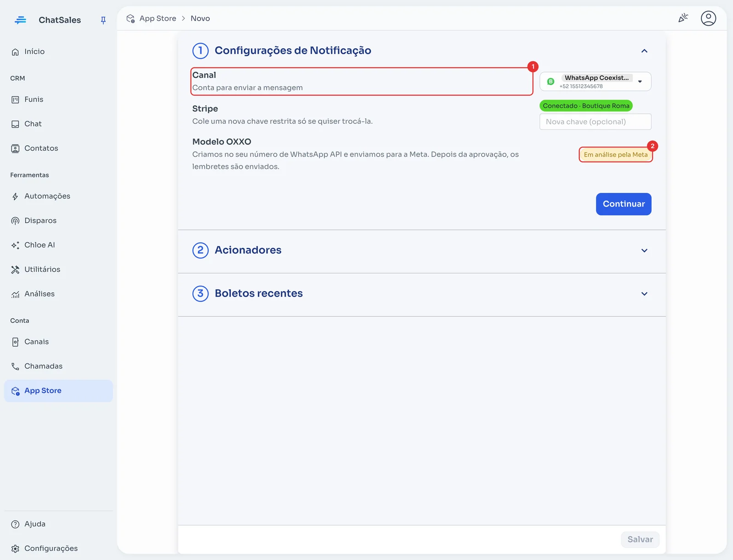Click the ChatSales logo icon
The width and height of the screenshot is (733, 560).
click(x=20, y=20)
